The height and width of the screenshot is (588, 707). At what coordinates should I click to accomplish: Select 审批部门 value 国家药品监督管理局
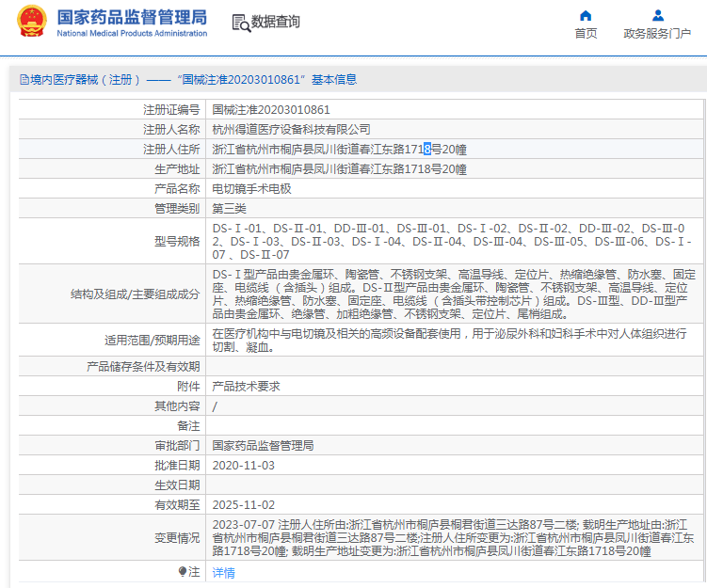(x=263, y=446)
